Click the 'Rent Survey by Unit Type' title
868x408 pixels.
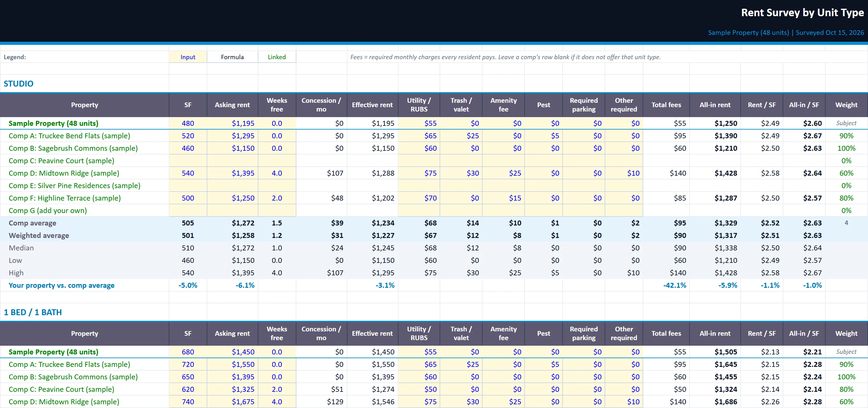(x=802, y=12)
